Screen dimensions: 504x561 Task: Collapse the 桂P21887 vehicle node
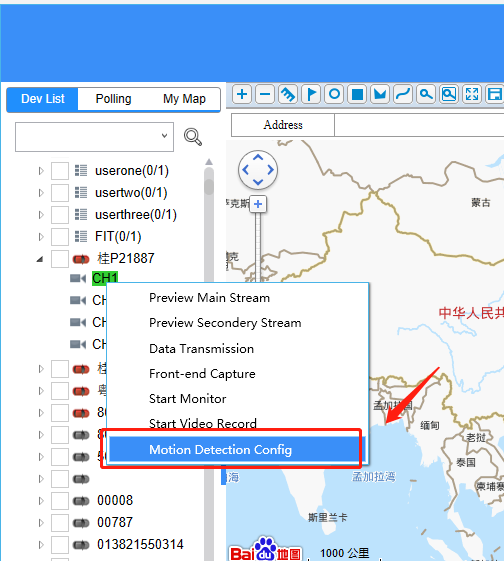[40, 259]
